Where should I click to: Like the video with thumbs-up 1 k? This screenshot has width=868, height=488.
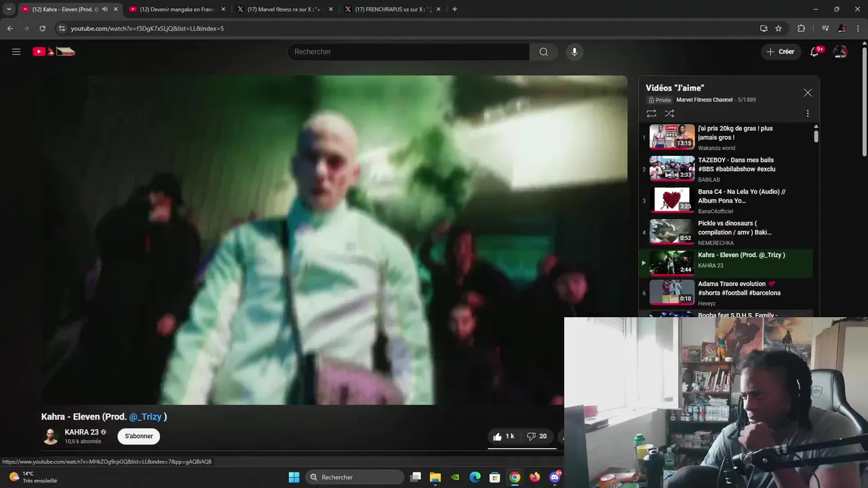pos(504,436)
